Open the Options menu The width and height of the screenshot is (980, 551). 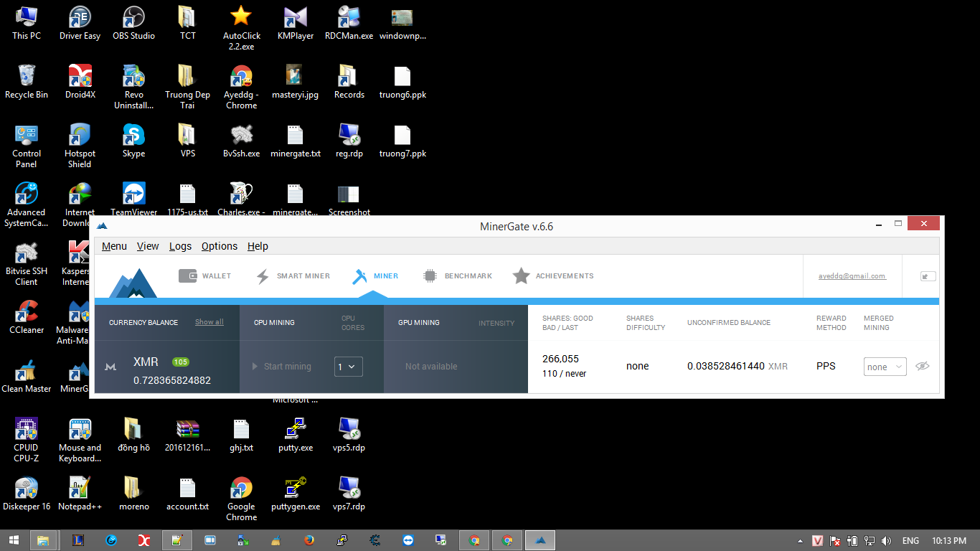[219, 246]
